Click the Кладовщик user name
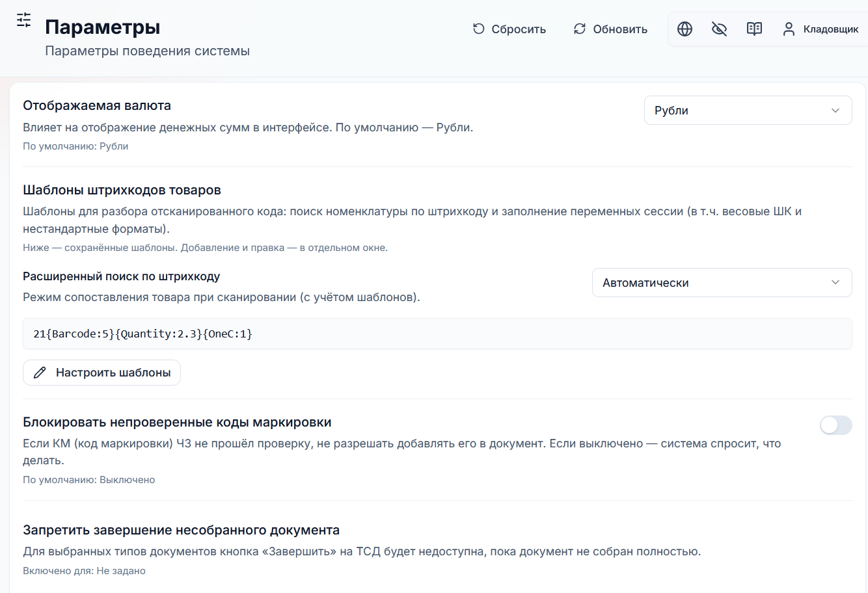The width and height of the screenshot is (868, 593). pos(831,29)
